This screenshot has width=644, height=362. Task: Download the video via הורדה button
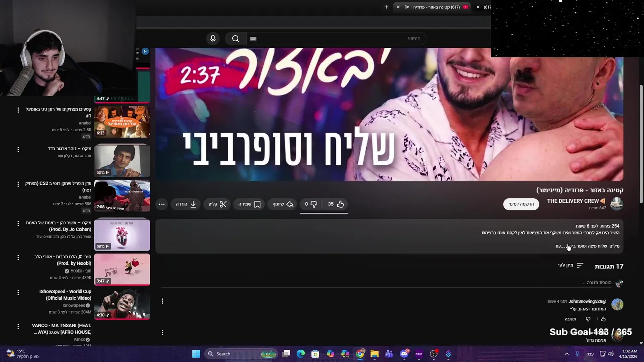click(186, 204)
